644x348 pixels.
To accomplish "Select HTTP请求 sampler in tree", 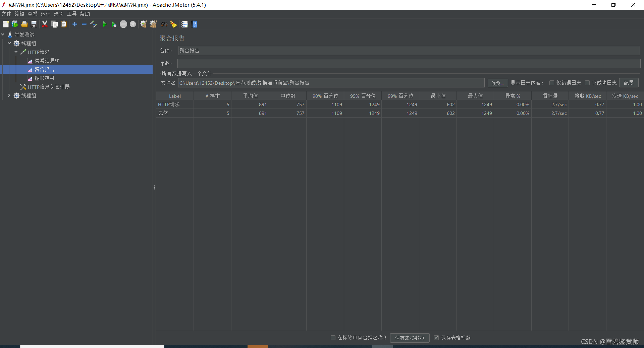I will [x=39, y=52].
